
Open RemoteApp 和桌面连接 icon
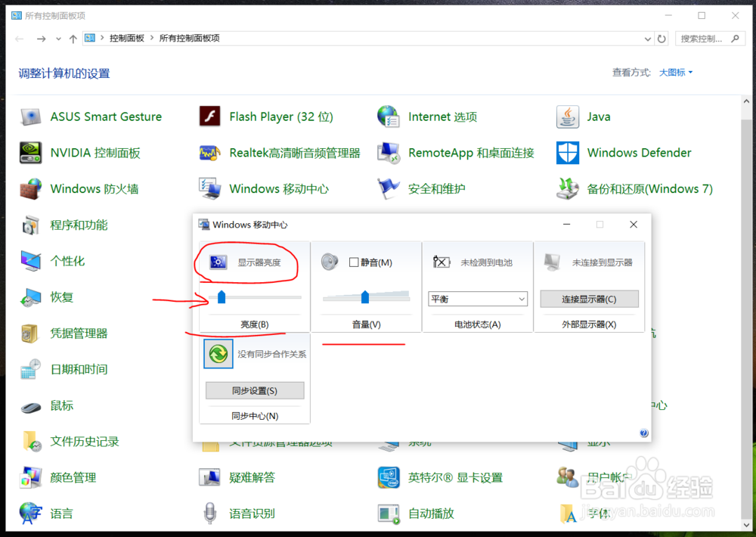(388, 153)
